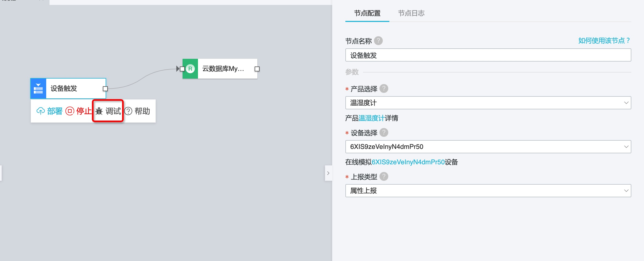
Task: Select the 节点配置 tab
Action: pos(367,13)
